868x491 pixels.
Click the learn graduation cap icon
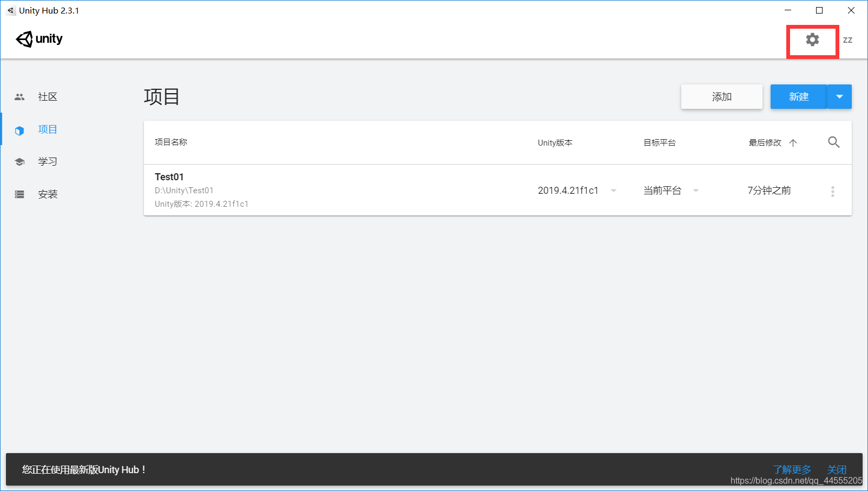click(x=19, y=162)
